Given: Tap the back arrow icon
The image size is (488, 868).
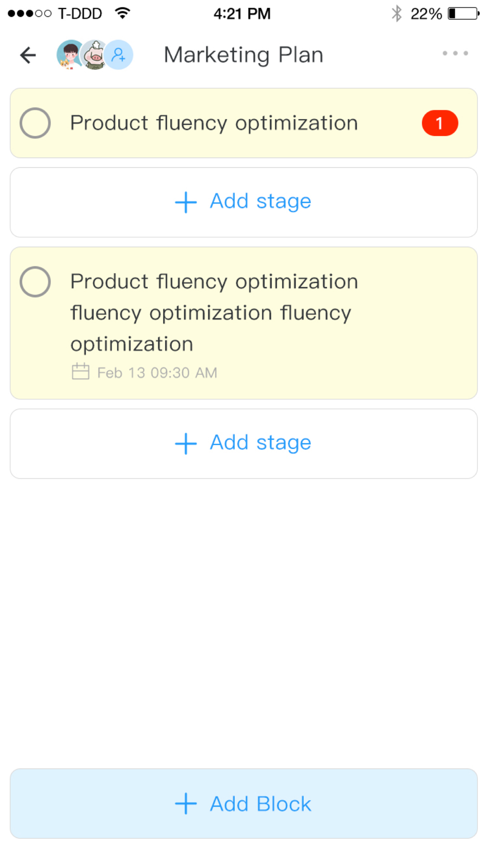Looking at the screenshot, I should pos(28,55).
